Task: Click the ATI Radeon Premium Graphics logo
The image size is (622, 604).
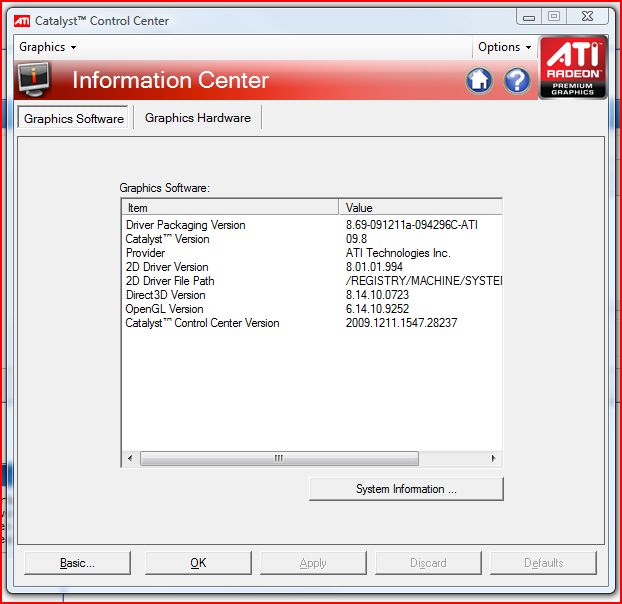Action: coord(573,67)
